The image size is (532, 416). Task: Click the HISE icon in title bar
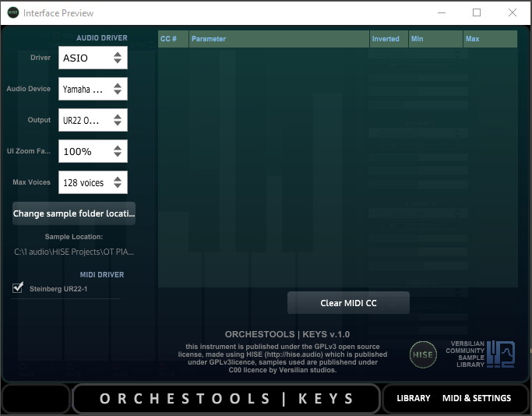[x=13, y=12]
